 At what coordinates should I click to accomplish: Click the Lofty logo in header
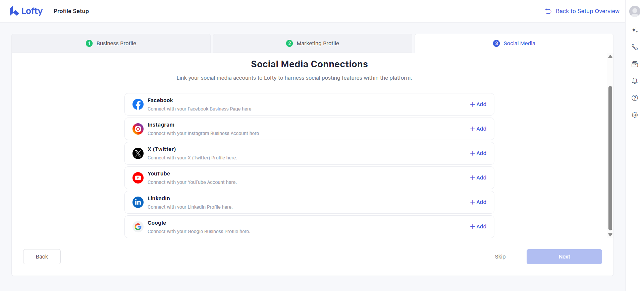pos(26,11)
